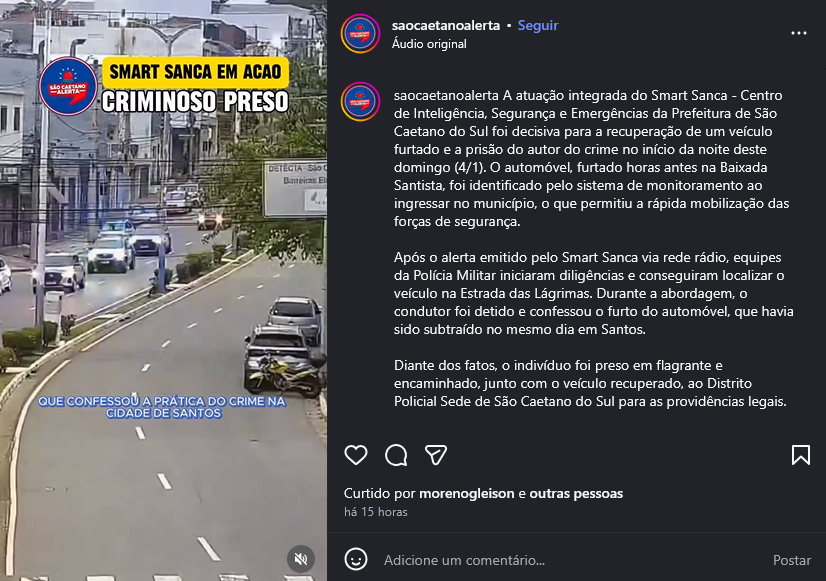
Task: Open the há 15 horas timestamp
Action: click(376, 512)
